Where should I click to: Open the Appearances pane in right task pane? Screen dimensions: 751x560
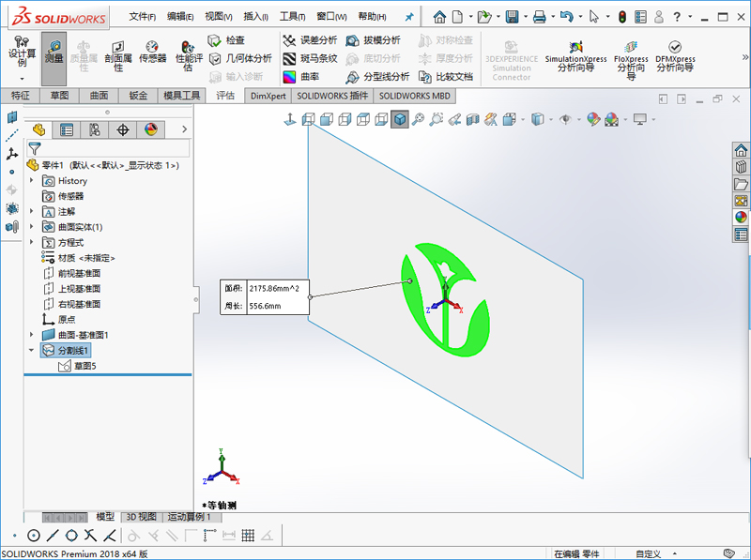(741, 217)
